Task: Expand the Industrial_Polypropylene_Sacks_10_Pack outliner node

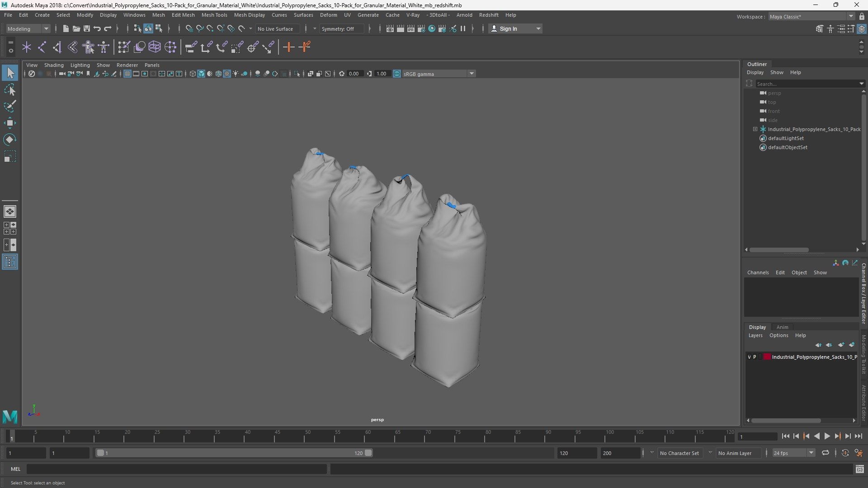Action: coord(755,129)
